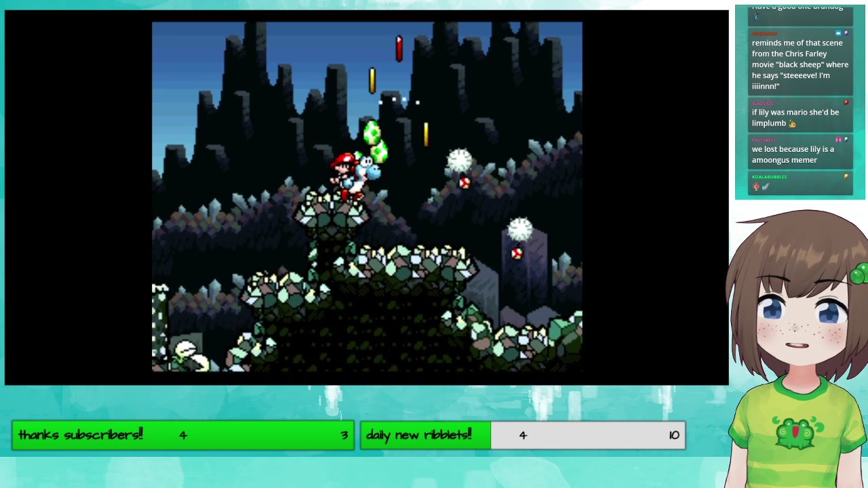
Task: Click the emoji after the word limplumb
Action: (791, 123)
